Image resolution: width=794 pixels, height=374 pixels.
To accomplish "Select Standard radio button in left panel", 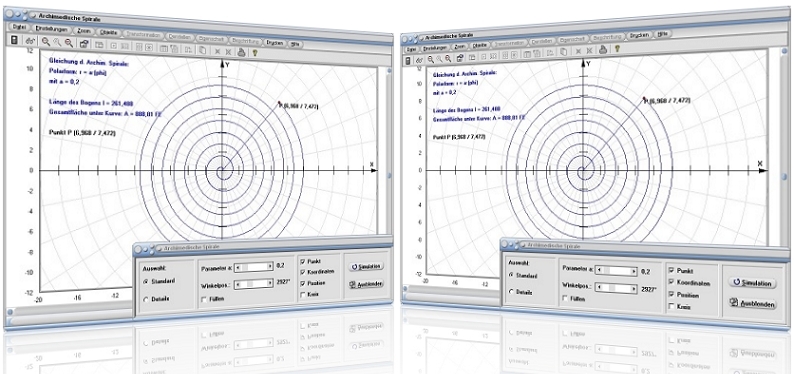I will [146, 281].
